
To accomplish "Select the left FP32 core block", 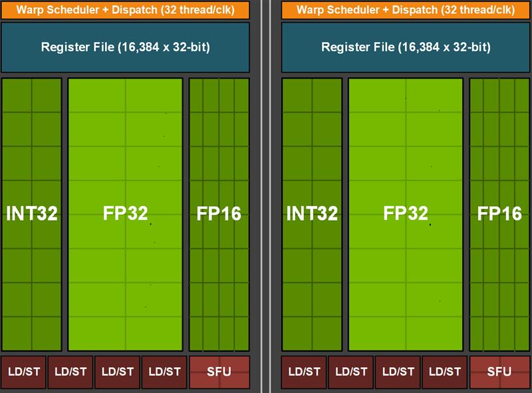I will 126,213.
